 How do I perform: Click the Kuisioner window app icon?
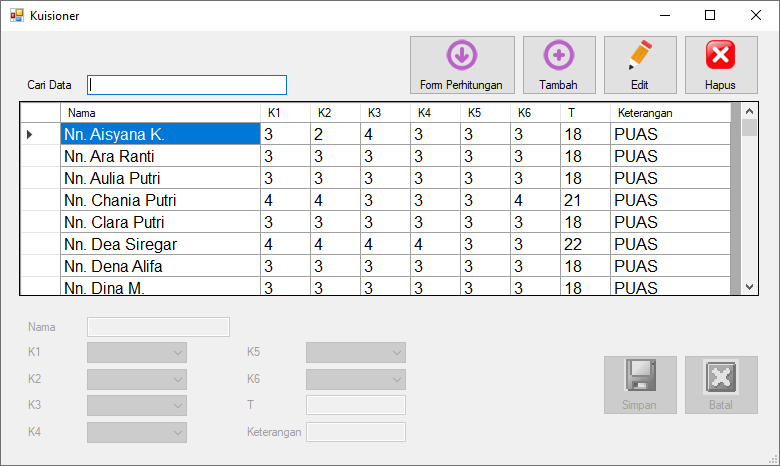pos(16,16)
